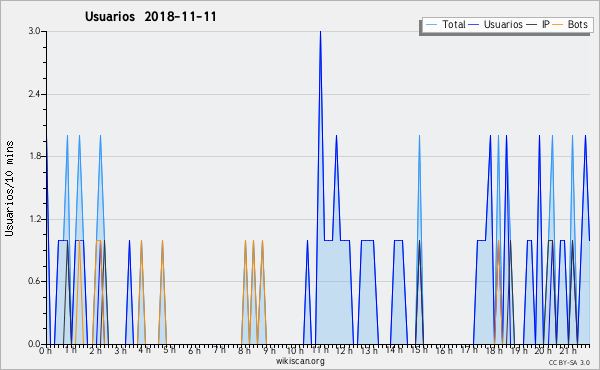
Task: Click the '0 h' x-axis label
Action: point(46,350)
